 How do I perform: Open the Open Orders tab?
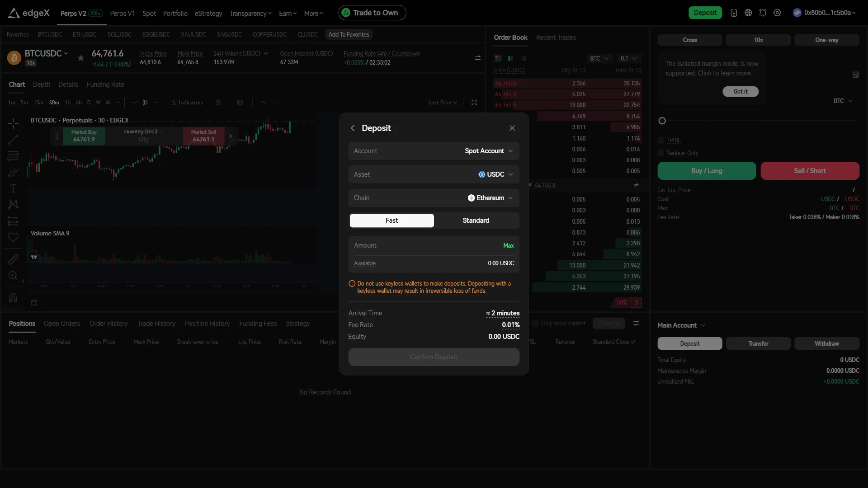click(62, 324)
